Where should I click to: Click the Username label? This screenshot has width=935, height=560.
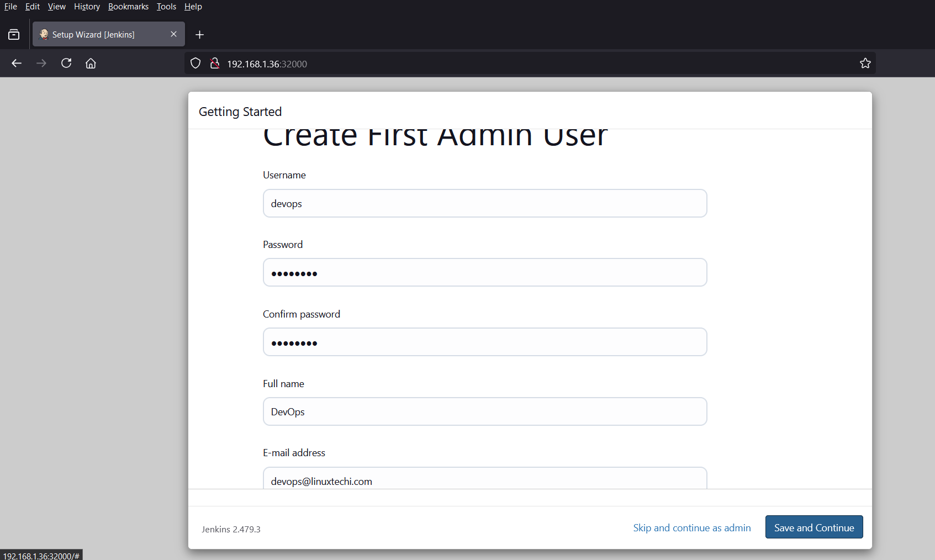(284, 175)
